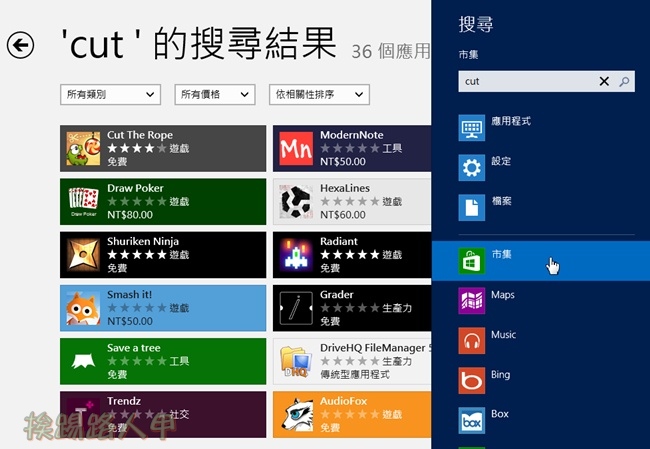Image resolution: width=650 pixels, height=449 pixels.
Task: Choose Bing label in search list
Action: pyautogui.click(x=500, y=375)
